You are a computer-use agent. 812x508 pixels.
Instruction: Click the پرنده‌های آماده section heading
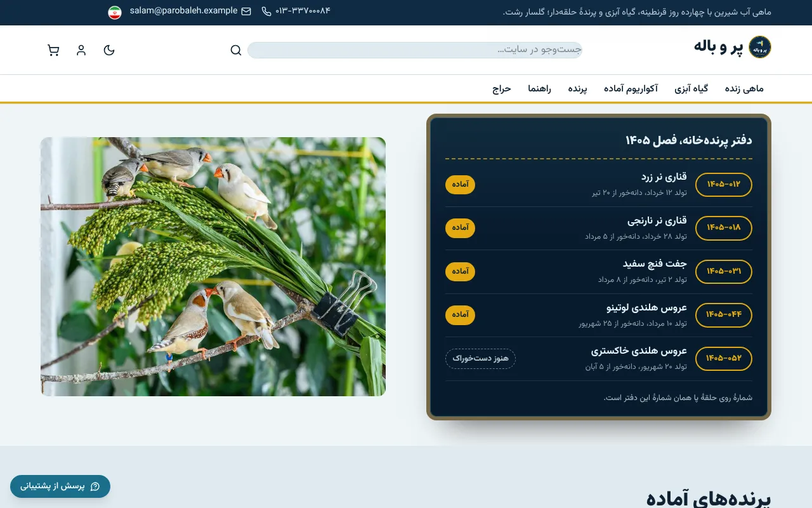tap(709, 498)
